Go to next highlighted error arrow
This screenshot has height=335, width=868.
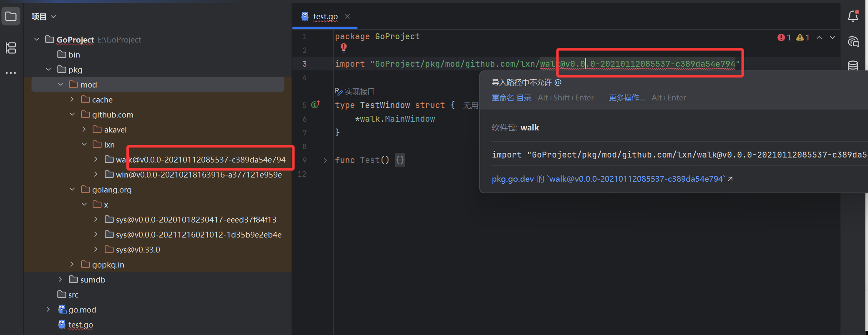tap(833, 37)
